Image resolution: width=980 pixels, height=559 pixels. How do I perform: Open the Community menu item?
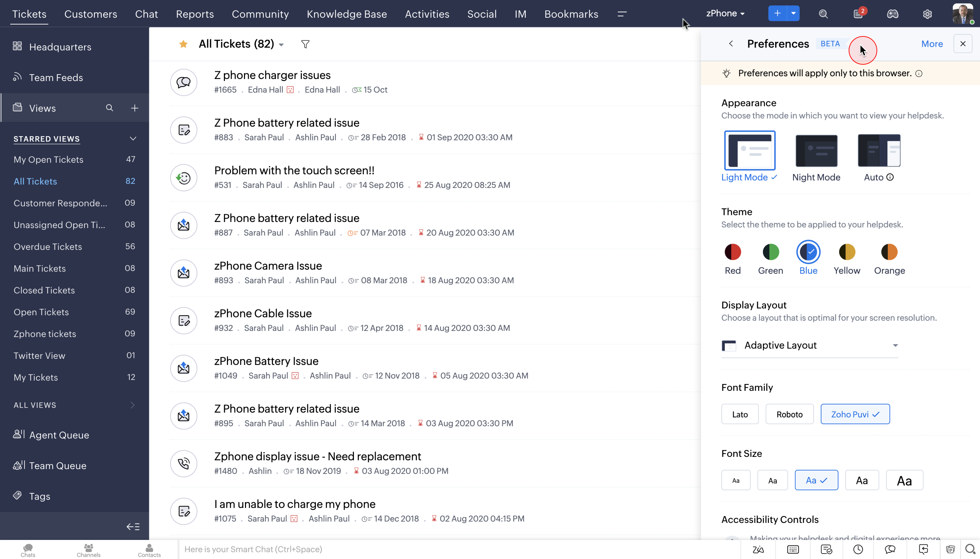pos(260,14)
